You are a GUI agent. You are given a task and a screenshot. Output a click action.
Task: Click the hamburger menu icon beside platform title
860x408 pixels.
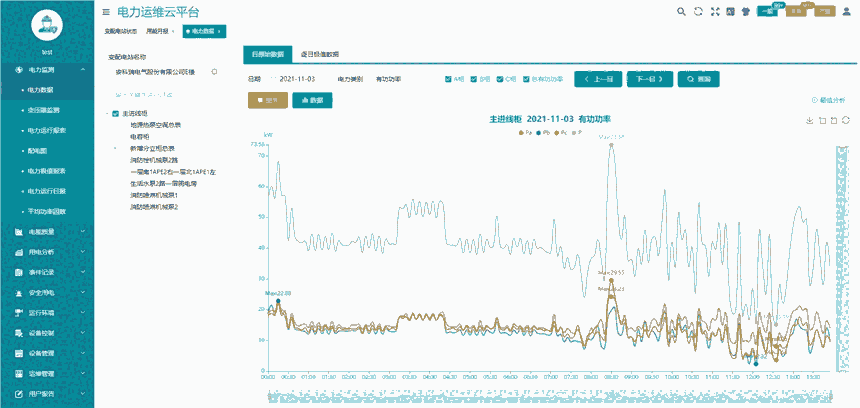point(106,12)
